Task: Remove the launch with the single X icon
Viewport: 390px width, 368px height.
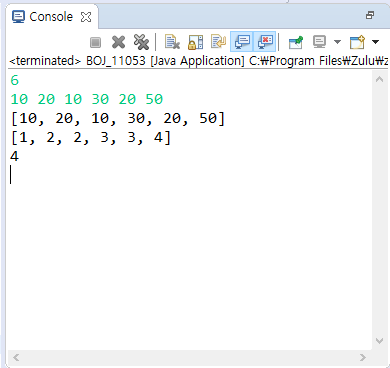Action: [118, 42]
